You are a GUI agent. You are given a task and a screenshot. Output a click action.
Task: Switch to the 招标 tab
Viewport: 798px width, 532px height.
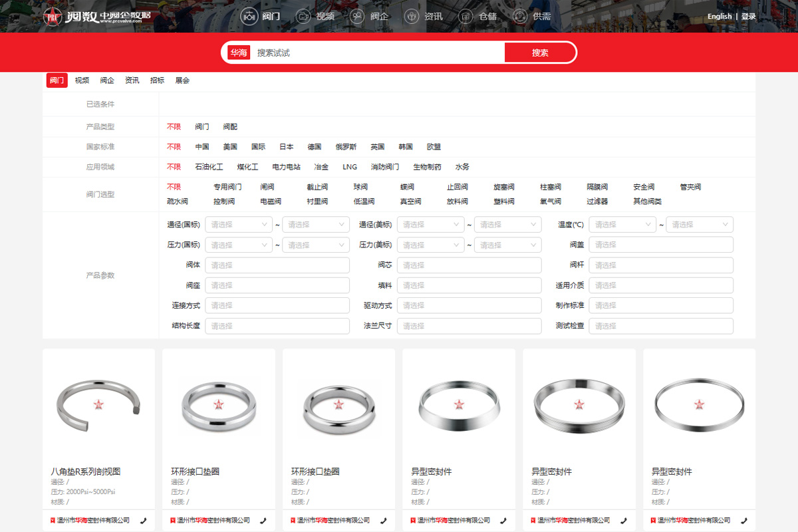pyautogui.click(x=157, y=80)
